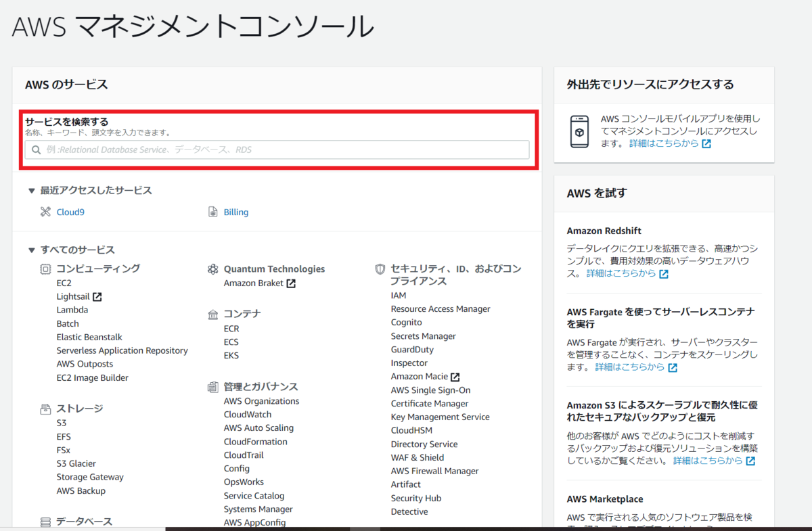Open the ECS service
This screenshot has width=812, height=531.
pyautogui.click(x=231, y=342)
